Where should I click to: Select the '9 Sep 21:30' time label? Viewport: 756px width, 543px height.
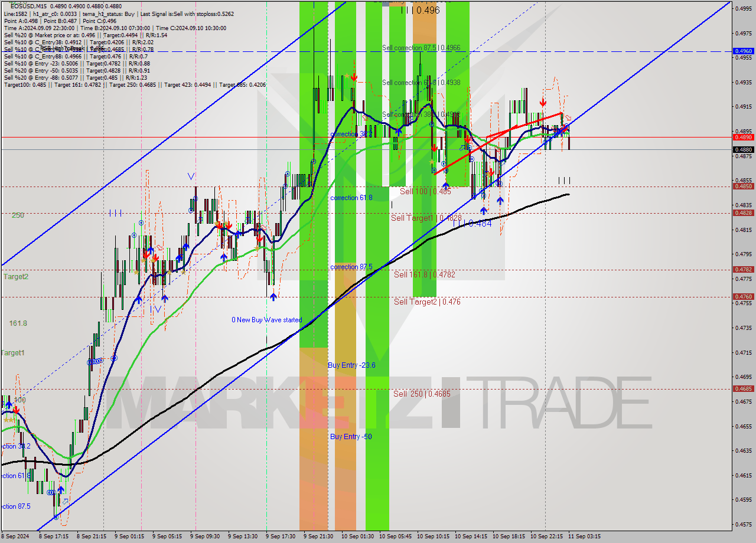(318, 537)
